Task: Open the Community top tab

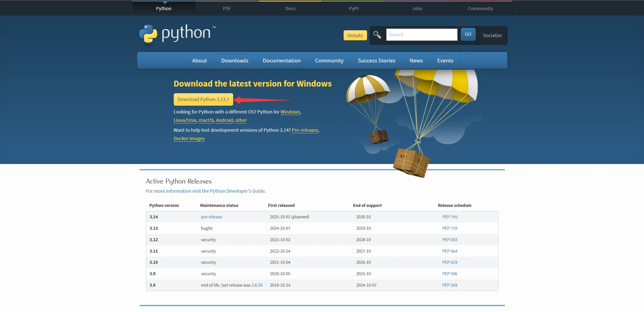Action: [480, 8]
